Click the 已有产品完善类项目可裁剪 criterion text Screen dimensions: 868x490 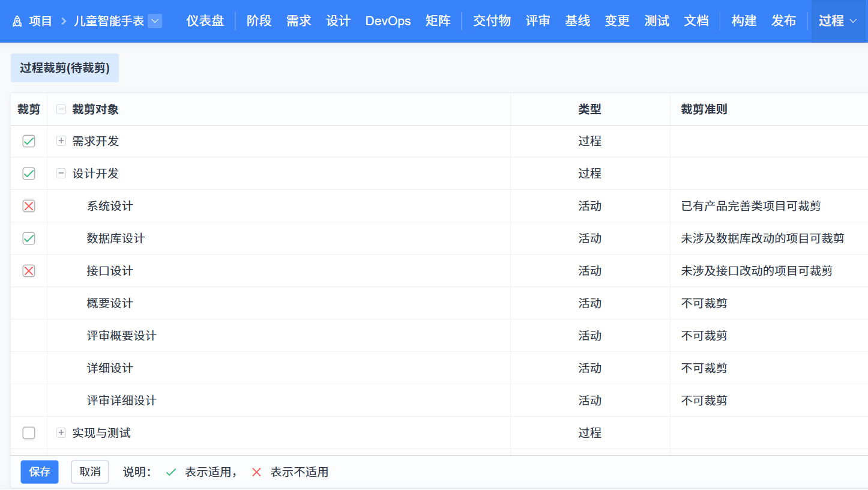(x=751, y=206)
